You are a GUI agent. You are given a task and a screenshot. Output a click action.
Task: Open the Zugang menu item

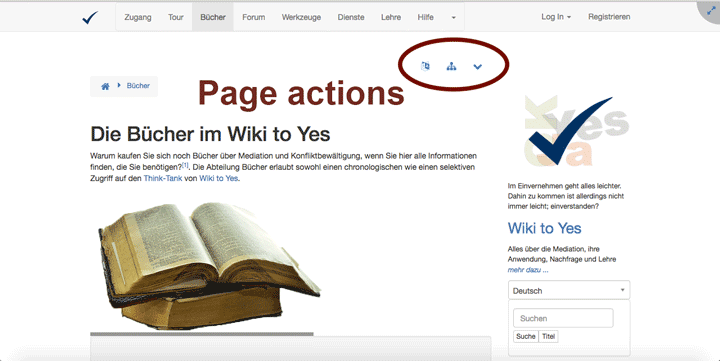(138, 17)
